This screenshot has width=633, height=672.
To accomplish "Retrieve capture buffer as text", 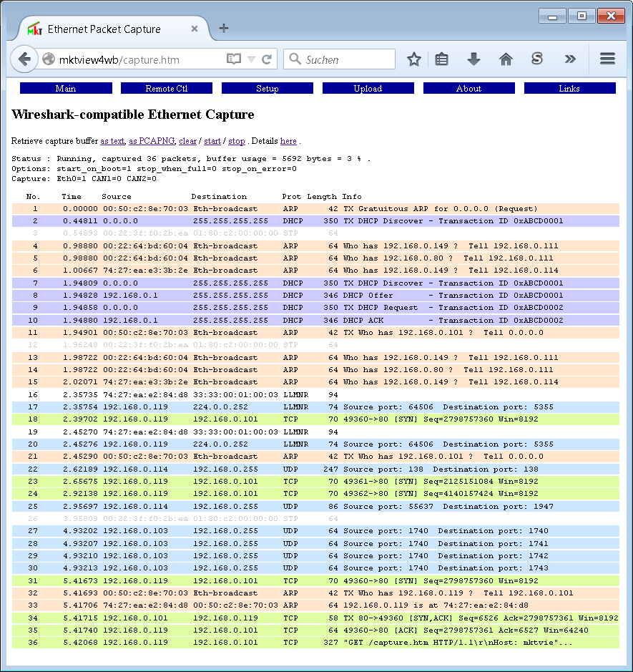I will (112, 141).
